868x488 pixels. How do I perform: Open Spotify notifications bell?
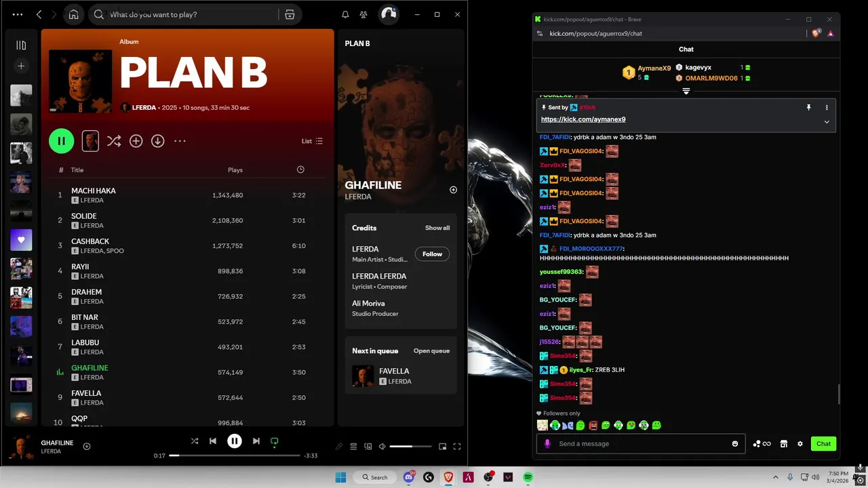click(345, 14)
